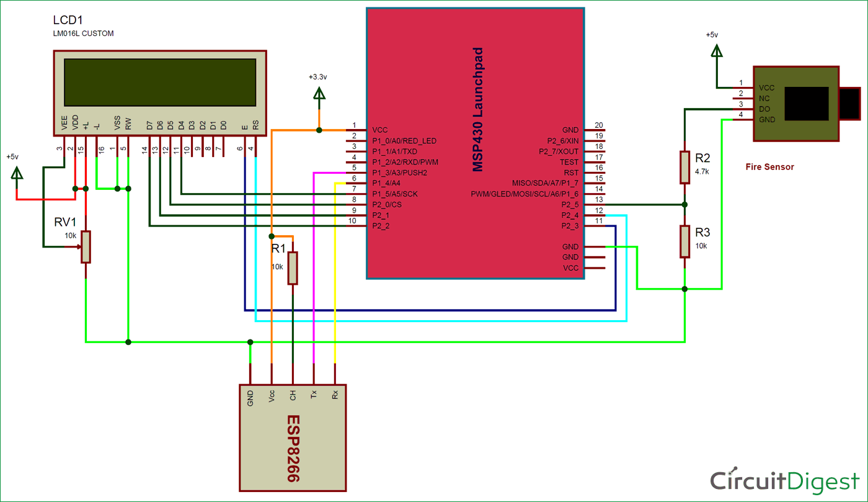Click the PWM/GLED/MOSI/SCL/A6/P1_6 pin label
This screenshot has width=868, height=502.
coord(525,194)
